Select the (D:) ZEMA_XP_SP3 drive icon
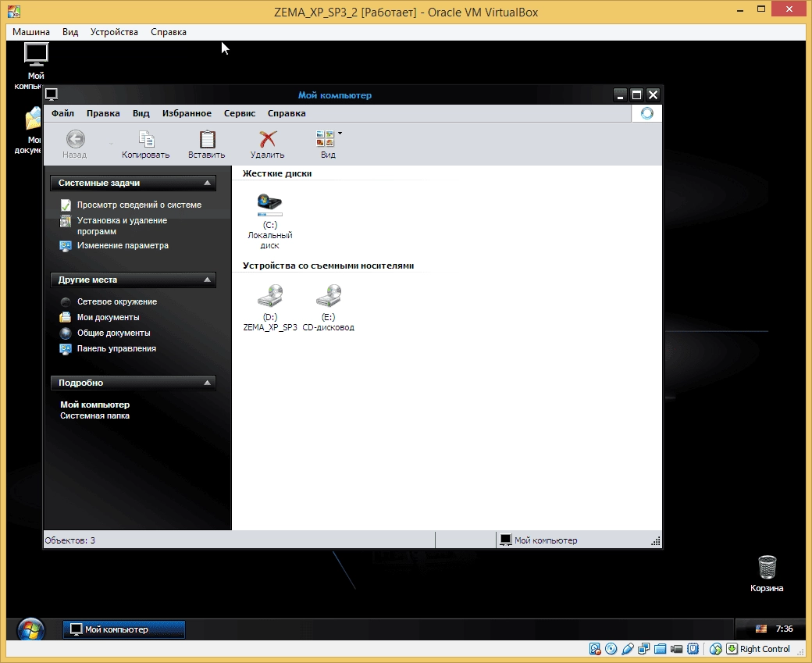The image size is (812, 663). pyautogui.click(x=270, y=296)
